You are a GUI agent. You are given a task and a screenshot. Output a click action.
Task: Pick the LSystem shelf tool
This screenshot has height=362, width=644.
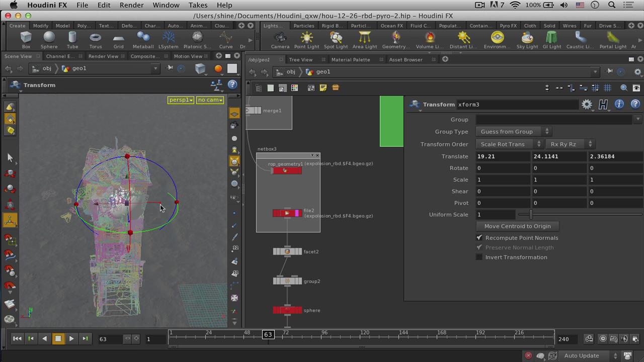168,40
